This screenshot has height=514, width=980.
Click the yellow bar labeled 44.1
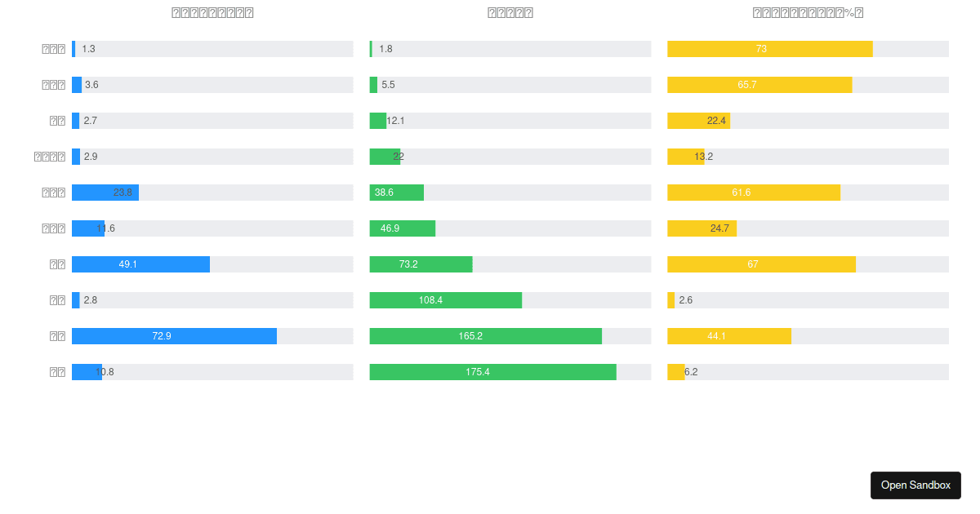click(728, 336)
